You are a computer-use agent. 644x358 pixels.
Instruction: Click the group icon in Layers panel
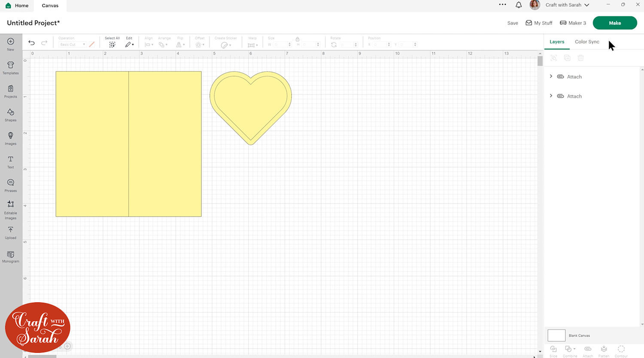[x=554, y=58]
